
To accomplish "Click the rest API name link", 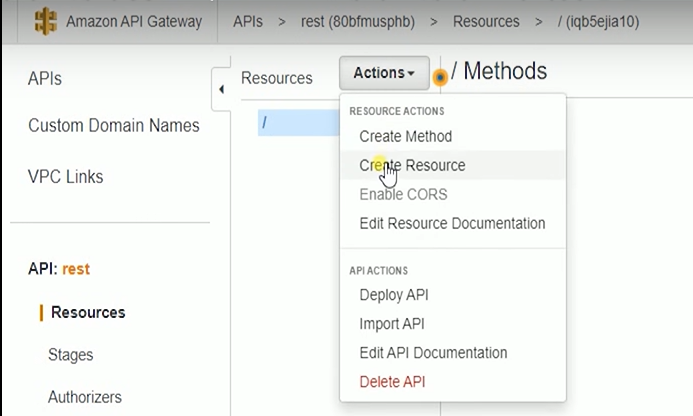I will tap(76, 269).
